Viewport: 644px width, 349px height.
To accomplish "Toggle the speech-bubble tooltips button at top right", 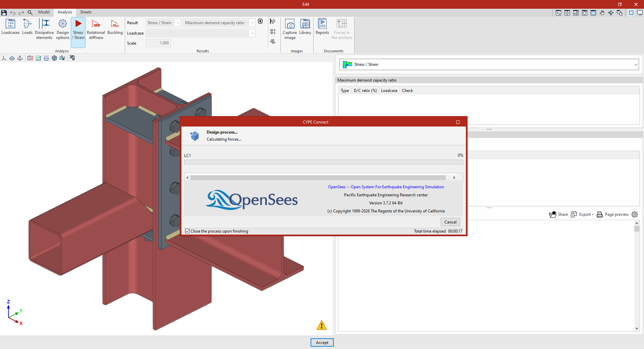I will coord(640,13).
